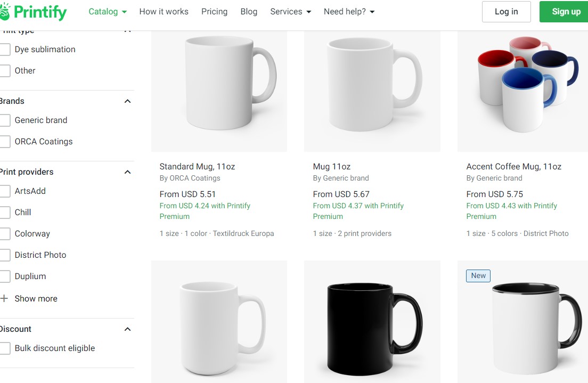
Task: Collapse the Print type section
Action: point(127,30)
